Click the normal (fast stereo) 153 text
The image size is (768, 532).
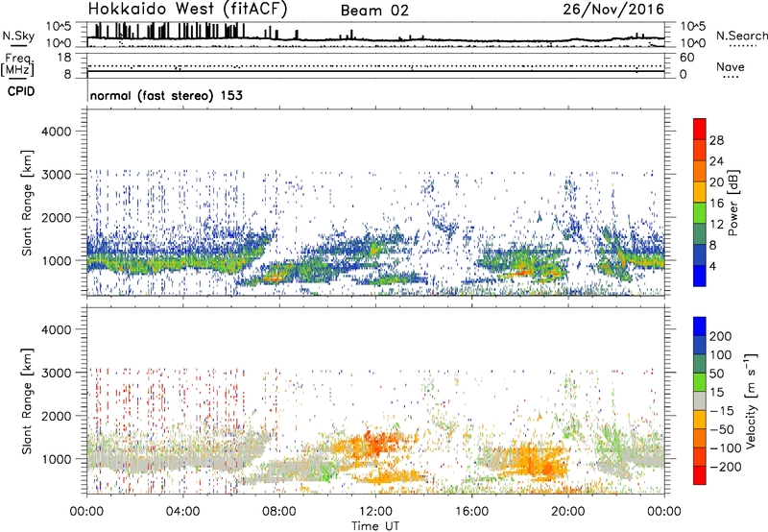coord(166,95)
